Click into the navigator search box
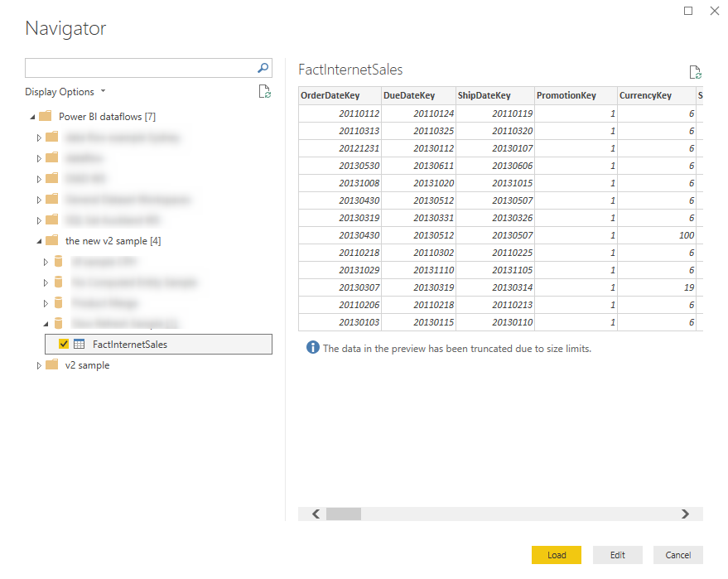728x579 pixels. point(139,68)
